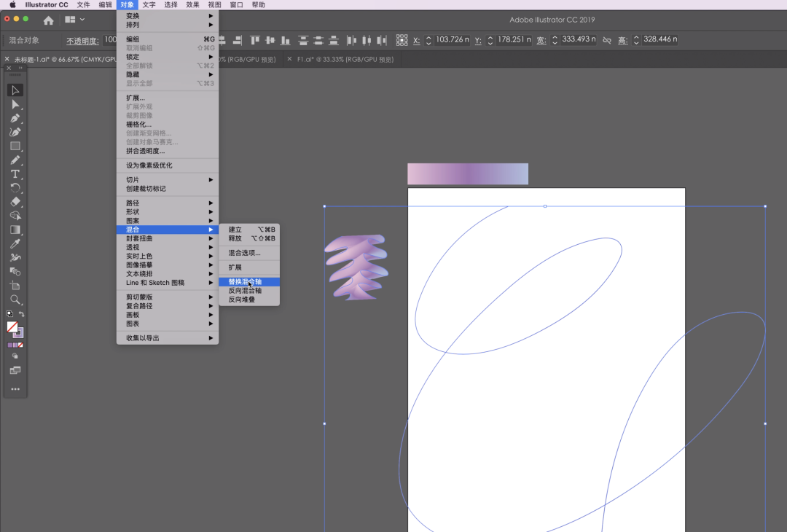
Task: Click the X coordinate input field
Action: (x=453, y=40)
